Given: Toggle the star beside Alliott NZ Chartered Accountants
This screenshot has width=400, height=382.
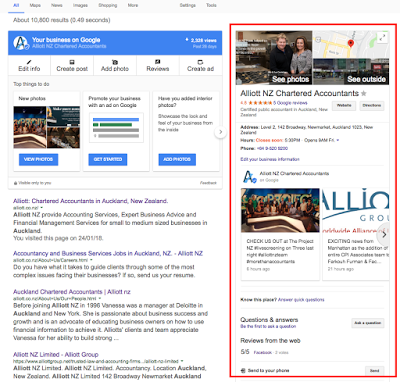Looking at the screenshot, I should point(364,93).
